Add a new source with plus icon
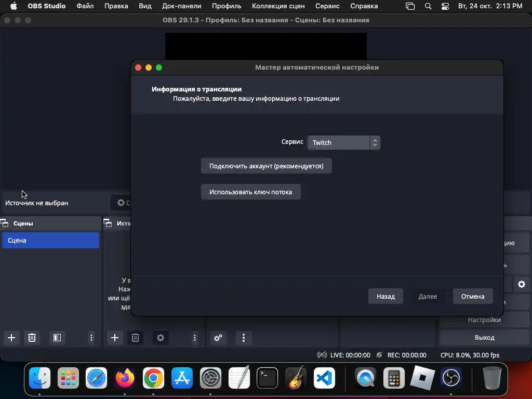Image resolution: width=532 pixels, height=399 pixels. [x=115, y=338]
